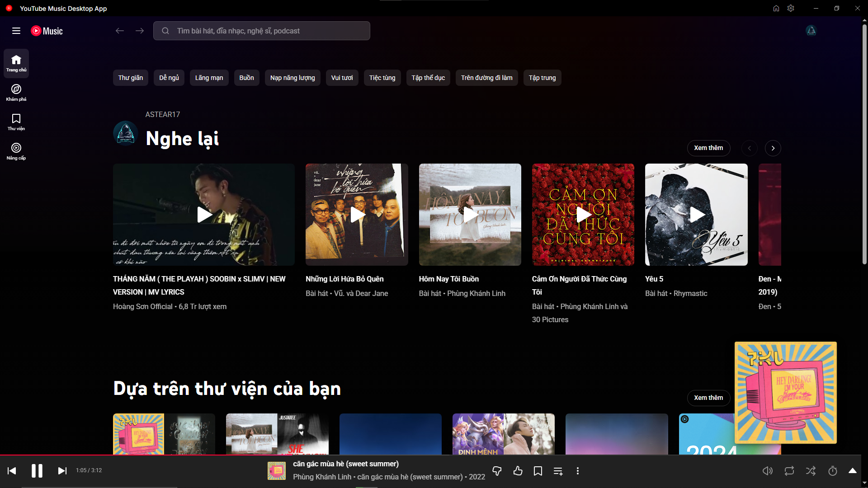The width and height of the screenshot is (868, 488).
Task: Open the ĐỊNH MỆNH mix thumbnail
Action: click(x=504, y=434)
